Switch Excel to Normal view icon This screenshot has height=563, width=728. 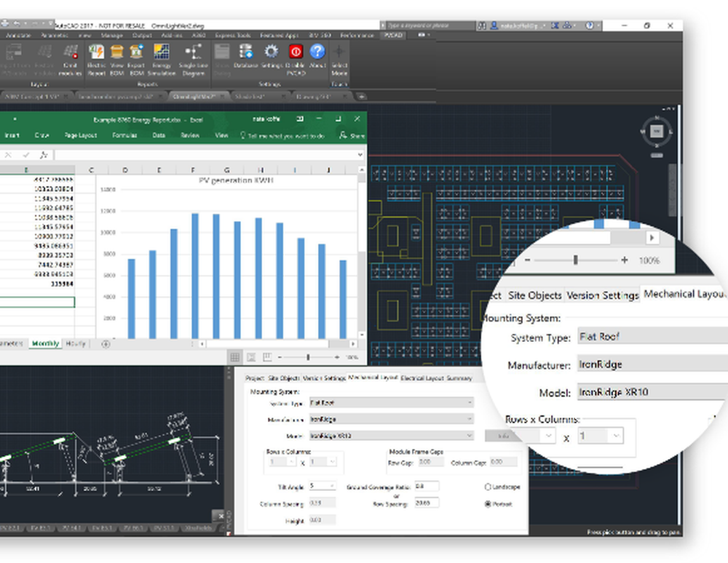[x=235, y=357]
